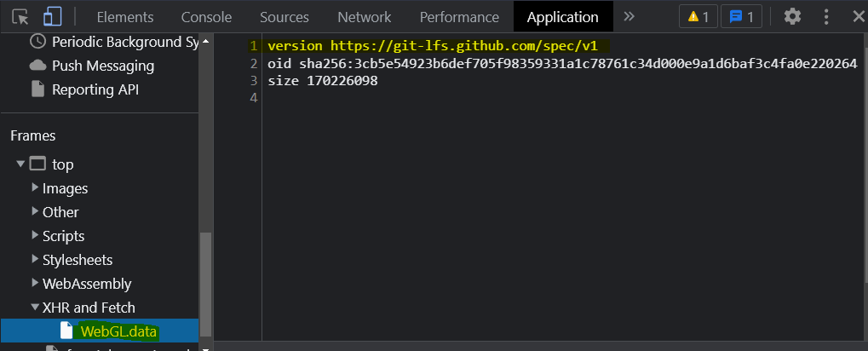
Task: Click the Push Messaging cloud icon
Action: (37, 66)
